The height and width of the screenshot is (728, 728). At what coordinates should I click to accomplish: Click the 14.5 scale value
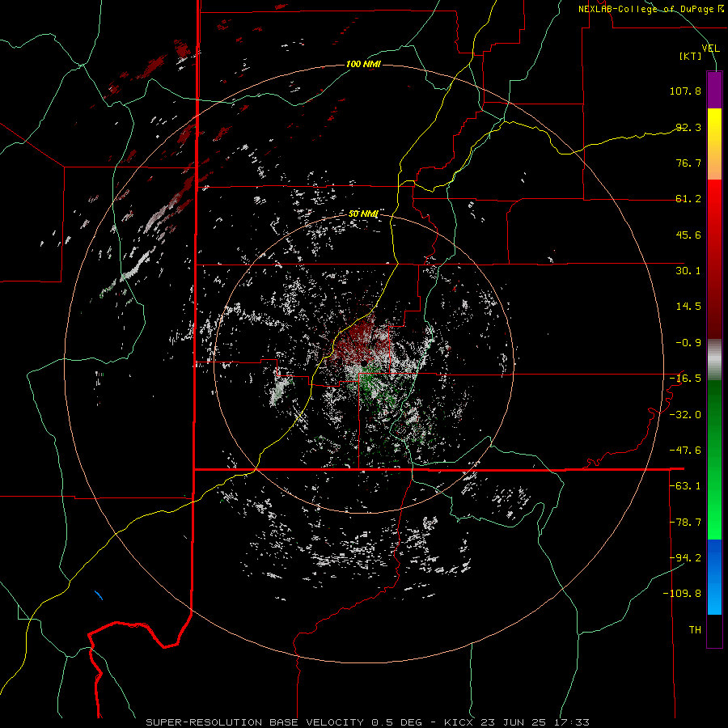click(688, 307)
